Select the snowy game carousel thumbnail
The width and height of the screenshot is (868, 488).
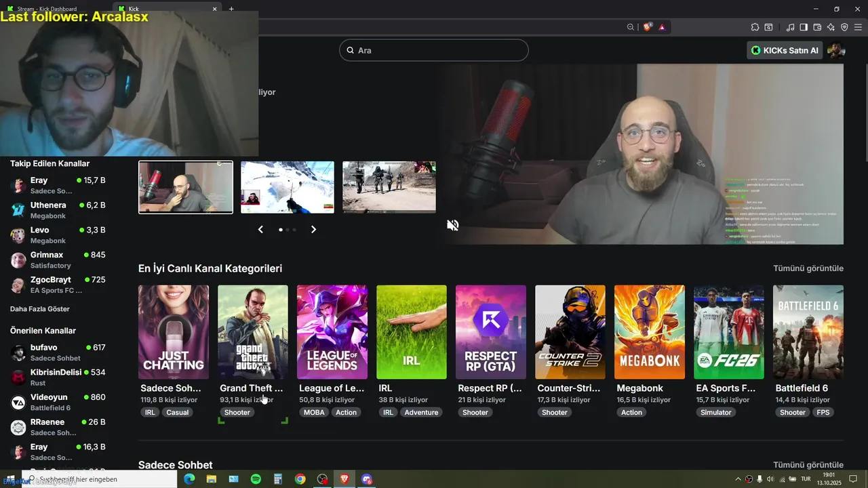click(288, 187)
